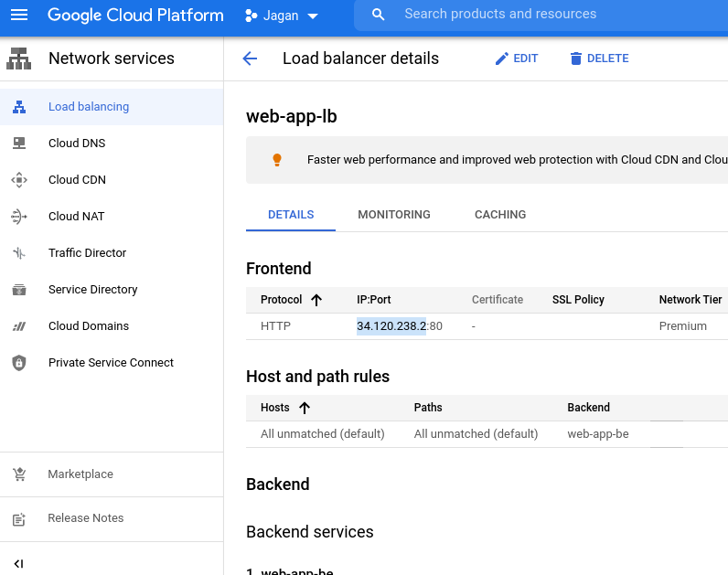Click the Protocol sort arrow icon
This screenshot has width=728, height=575.
pos(316,300)
